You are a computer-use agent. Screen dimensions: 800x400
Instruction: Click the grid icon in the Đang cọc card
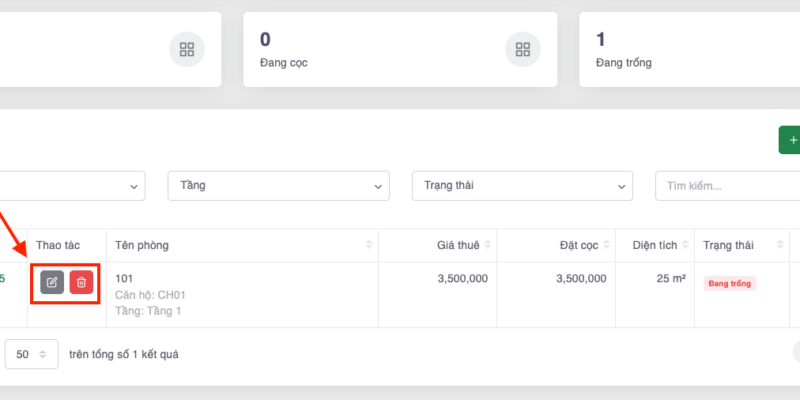pyautogui.click(x=521, y=49)
